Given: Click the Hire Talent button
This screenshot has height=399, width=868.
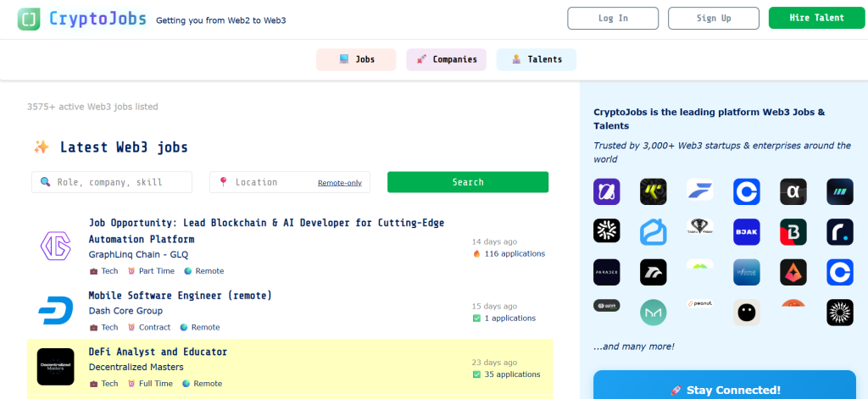Looking at the screenshot, I should tap(816, 18).
